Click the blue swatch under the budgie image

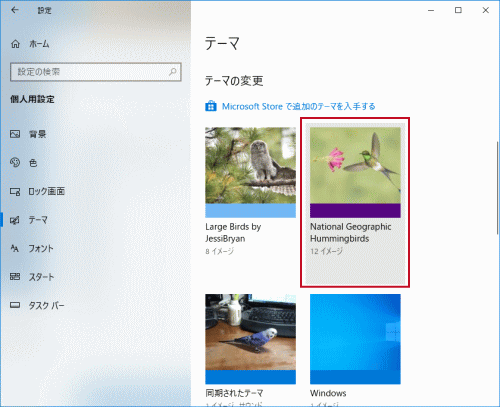click(250, 377)
